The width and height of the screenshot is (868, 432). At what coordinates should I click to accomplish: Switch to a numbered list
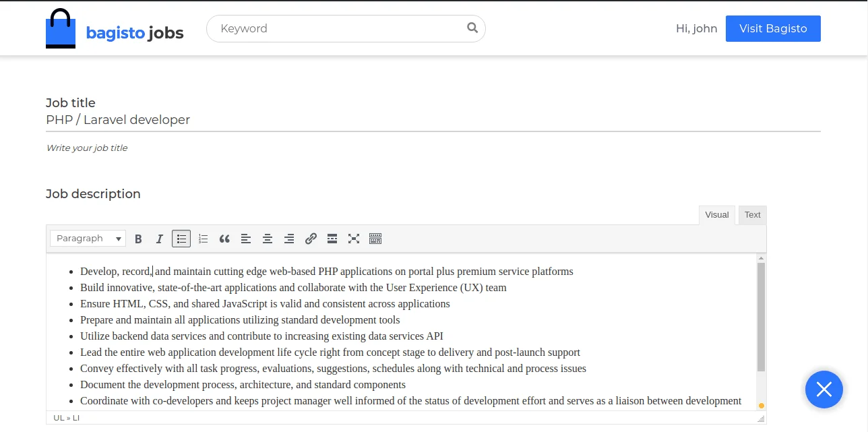pyautogui.click(x=203, y=238)
